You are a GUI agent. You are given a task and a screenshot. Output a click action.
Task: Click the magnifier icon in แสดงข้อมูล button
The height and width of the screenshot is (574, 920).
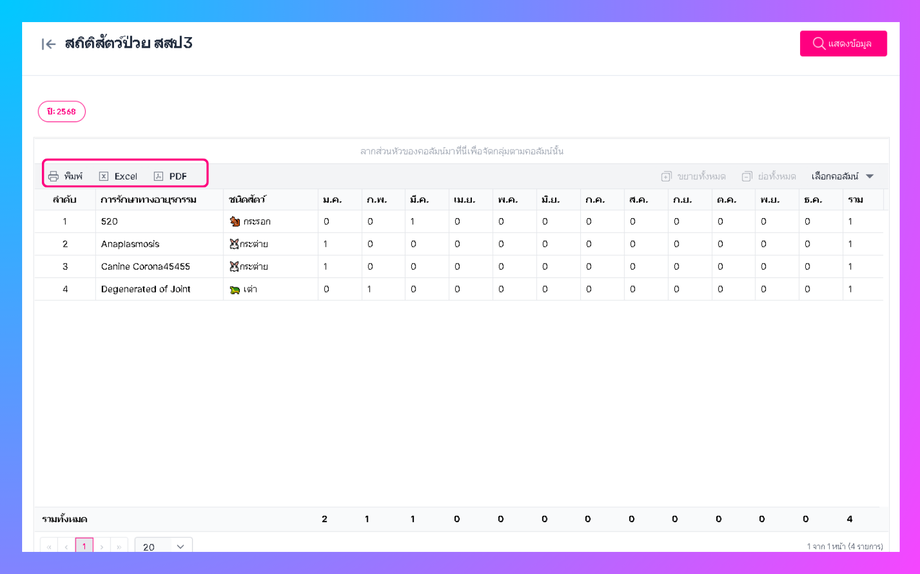(x=819, y=44)
